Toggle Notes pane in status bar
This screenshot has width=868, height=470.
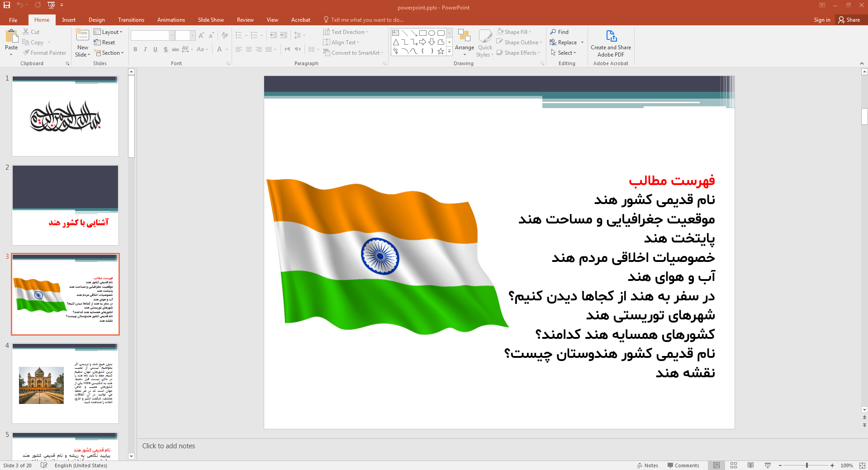(x=648, y=465)
